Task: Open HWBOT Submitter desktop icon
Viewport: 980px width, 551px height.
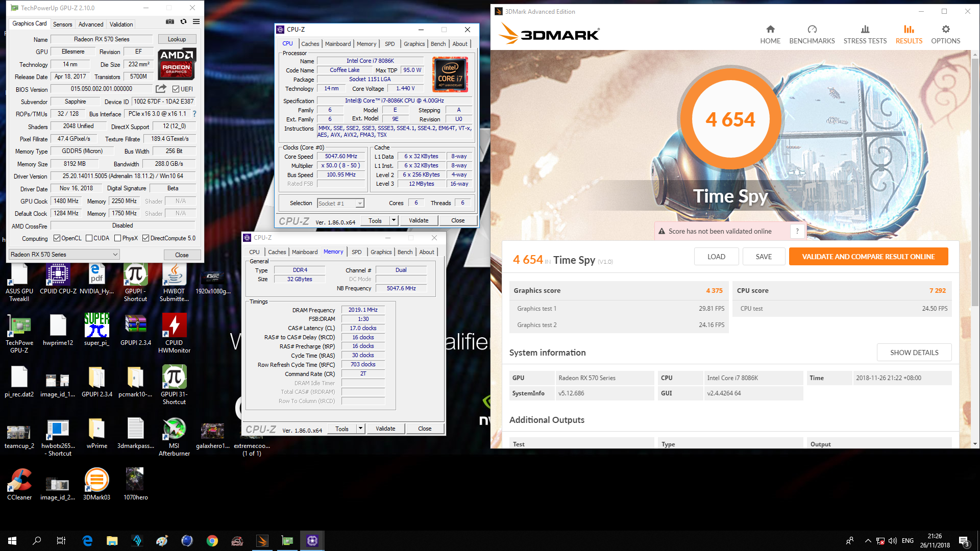Action: coord(174,283)
